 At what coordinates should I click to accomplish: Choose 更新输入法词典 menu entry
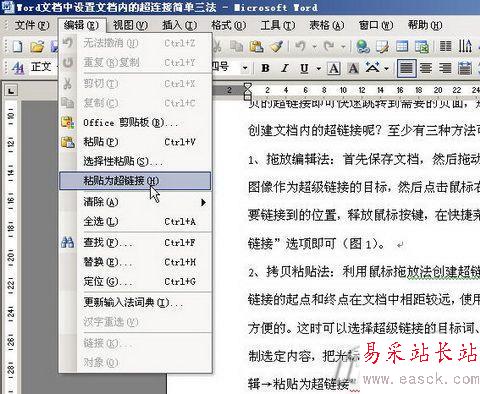[135, 302]
